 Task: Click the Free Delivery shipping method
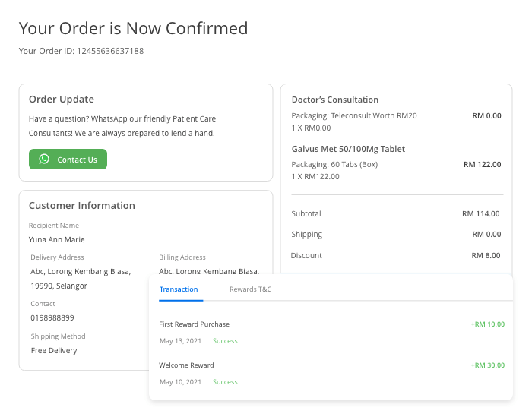click(54, 350)
